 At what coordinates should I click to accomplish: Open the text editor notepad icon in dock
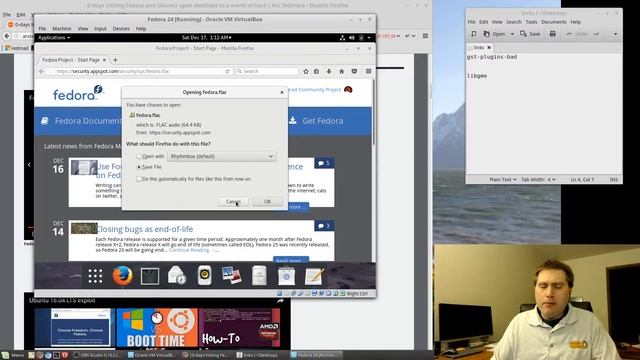click(314, 276)
